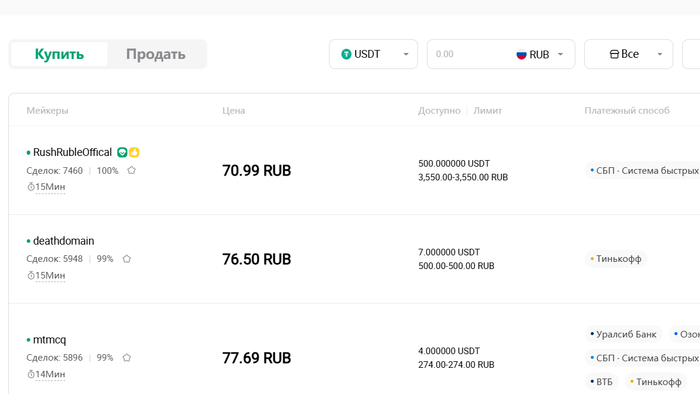Favorite deathdomain with the star icon
The width and height of the screenshot is (700, 394).
127,259
